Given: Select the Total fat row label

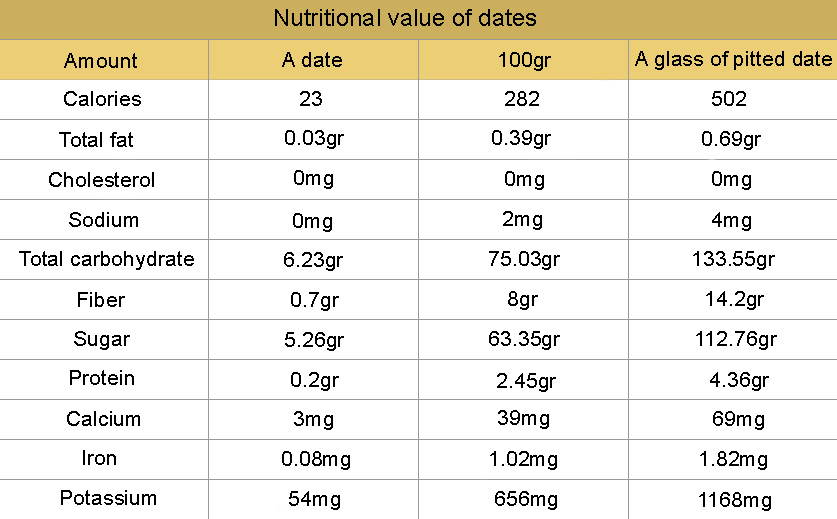Looking at the screenshot, I should pos(96,139).
